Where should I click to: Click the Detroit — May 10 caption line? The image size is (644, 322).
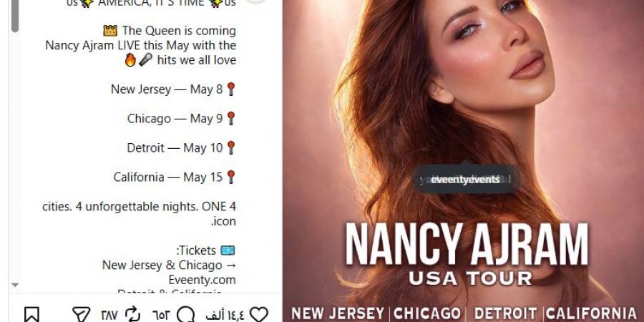181,148
